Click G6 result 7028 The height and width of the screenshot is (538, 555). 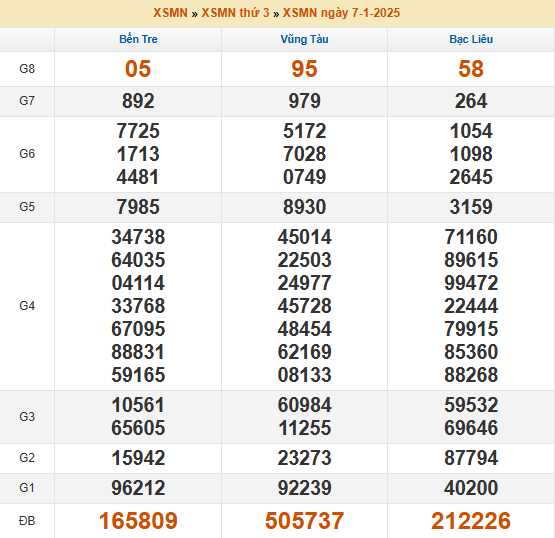tap(304, 154)
